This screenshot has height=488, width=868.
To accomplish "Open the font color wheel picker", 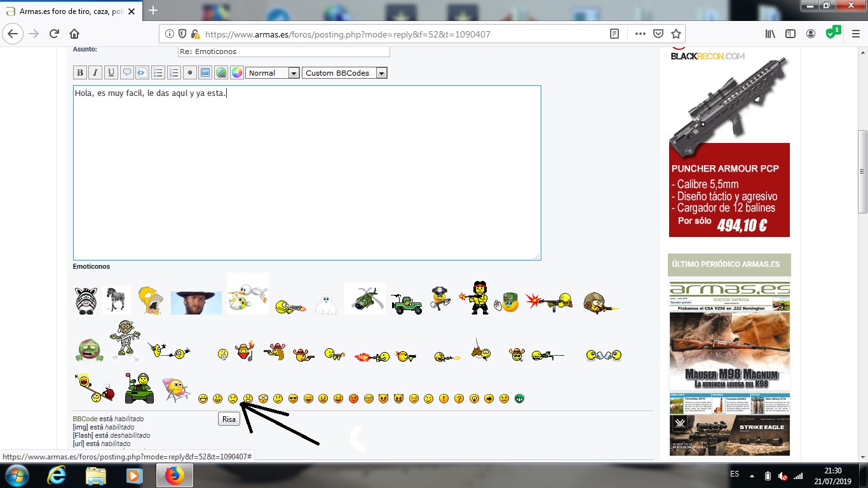I will tap(236, 72).
